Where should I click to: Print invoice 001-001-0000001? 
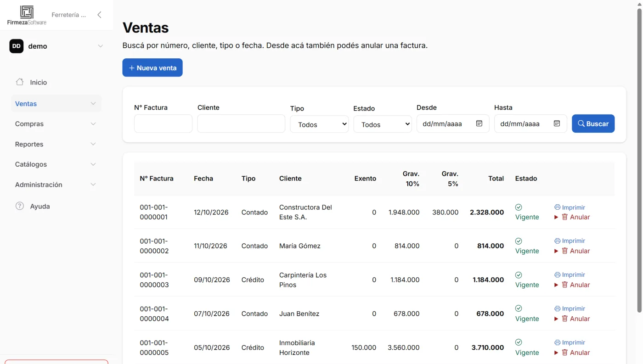[570, 207]
